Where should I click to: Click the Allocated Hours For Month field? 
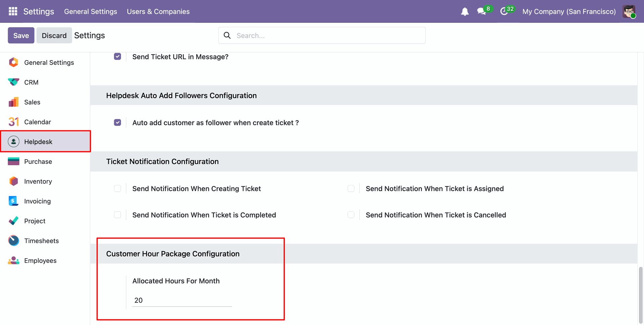182,300
